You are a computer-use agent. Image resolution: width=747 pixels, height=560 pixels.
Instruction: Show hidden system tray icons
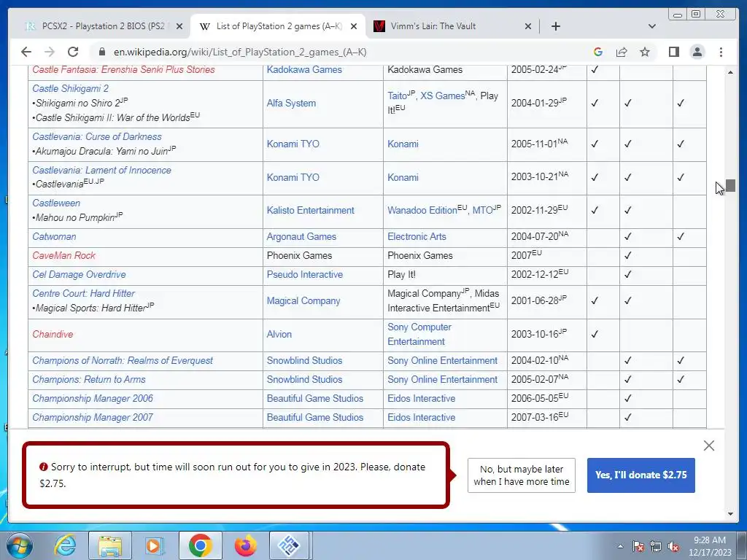click(620, 546)
